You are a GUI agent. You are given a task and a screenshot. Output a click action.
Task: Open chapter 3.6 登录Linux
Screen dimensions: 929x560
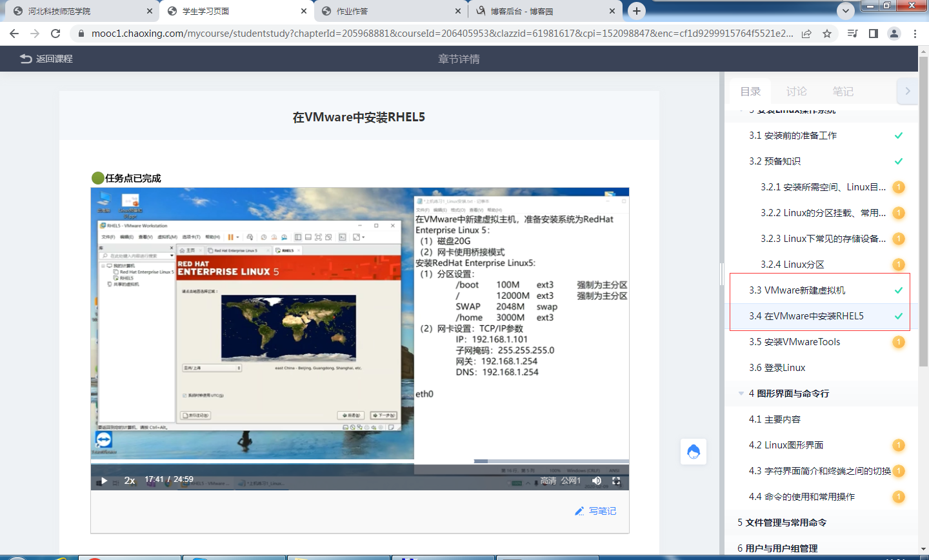(x=777, y=368)
